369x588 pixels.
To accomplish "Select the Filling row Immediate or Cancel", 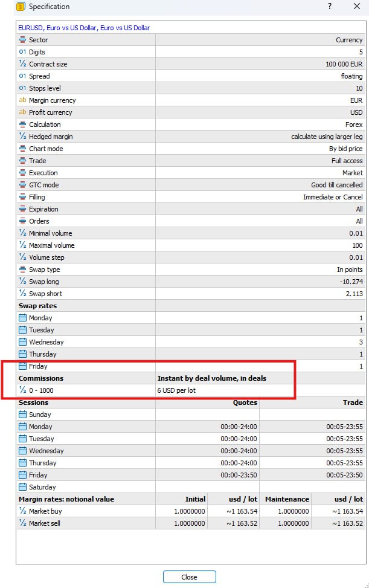I will 191,197.
